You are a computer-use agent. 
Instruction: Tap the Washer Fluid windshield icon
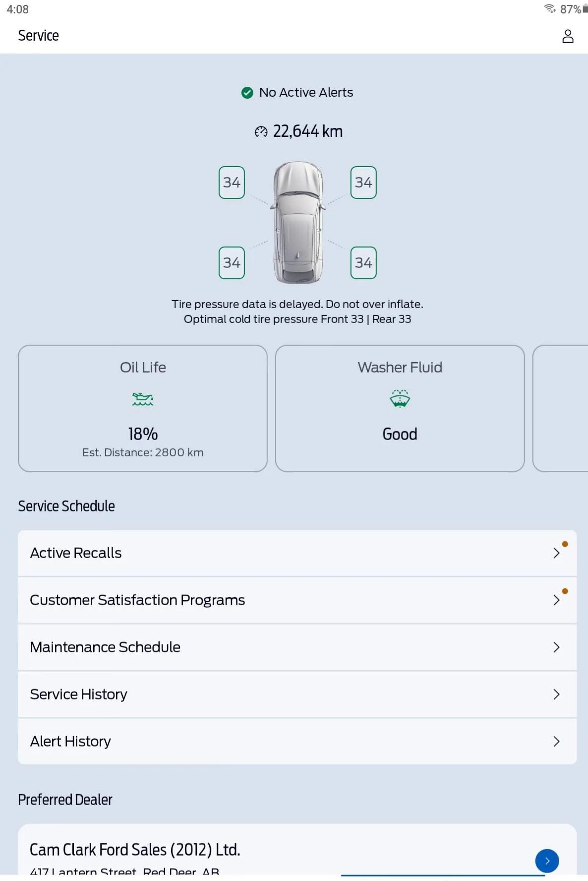coord(400,399)
